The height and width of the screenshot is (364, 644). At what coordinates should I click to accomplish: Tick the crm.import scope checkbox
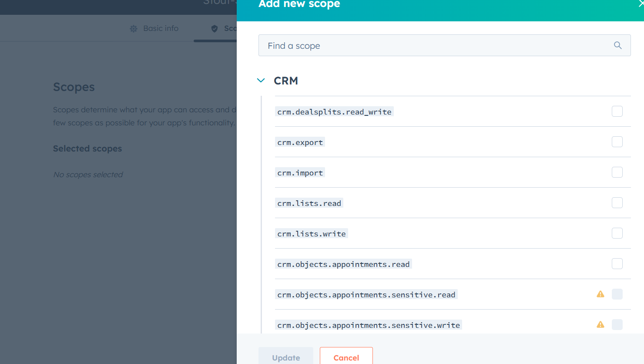[617, 172]
